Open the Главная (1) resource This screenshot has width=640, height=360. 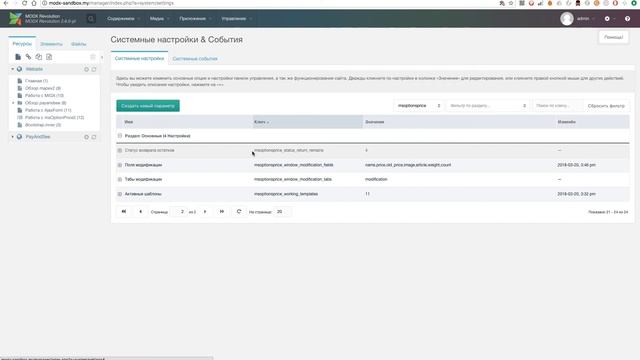[36, 81]
